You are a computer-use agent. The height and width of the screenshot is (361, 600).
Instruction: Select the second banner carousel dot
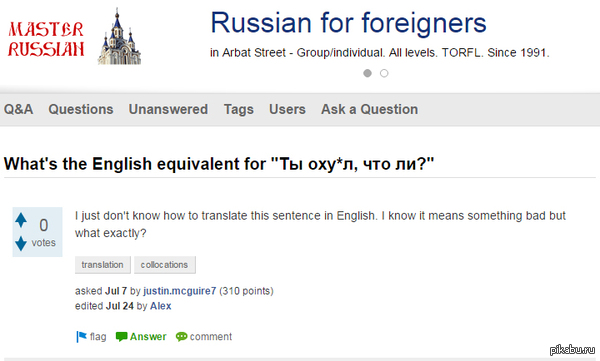[x=384, y=73]
